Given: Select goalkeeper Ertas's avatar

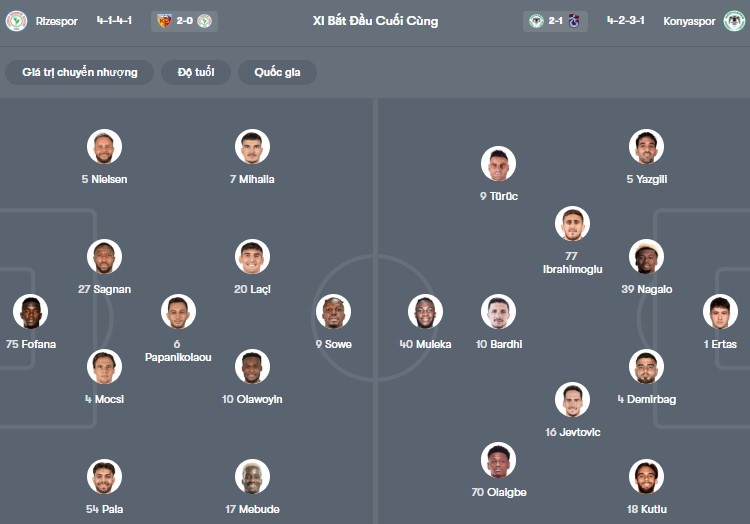Looking at the screenshot, I should 720,312.
